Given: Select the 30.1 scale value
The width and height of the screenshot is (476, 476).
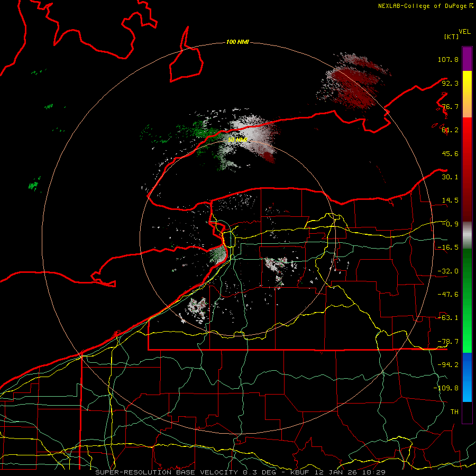Looking at the screenshot, I should pyautogui.click(x=450, y=177).
